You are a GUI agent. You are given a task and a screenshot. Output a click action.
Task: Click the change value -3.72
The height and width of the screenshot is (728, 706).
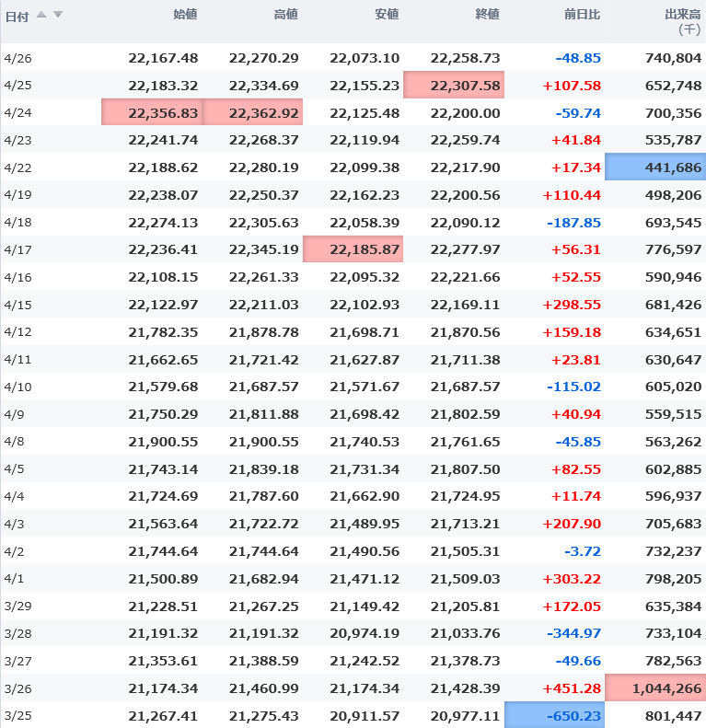tap(583, 551)
